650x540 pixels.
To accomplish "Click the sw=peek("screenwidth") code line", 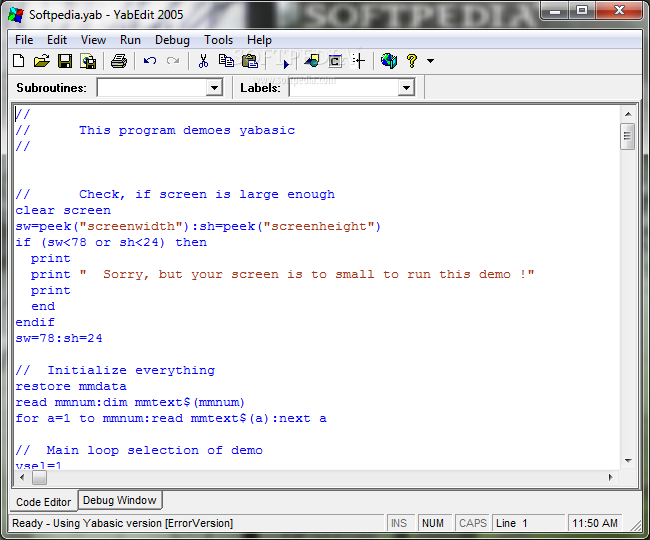I will [198, 226].
